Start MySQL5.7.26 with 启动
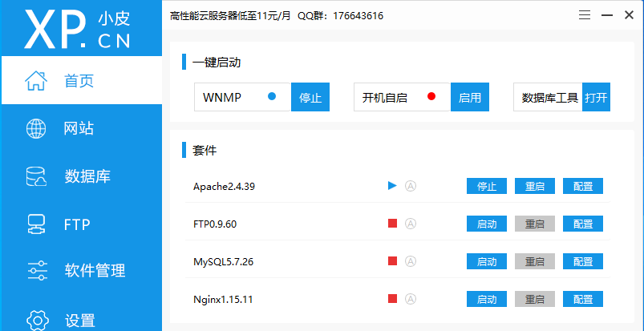The width and height of the screenshot is (644, 331). coord(487,261)
